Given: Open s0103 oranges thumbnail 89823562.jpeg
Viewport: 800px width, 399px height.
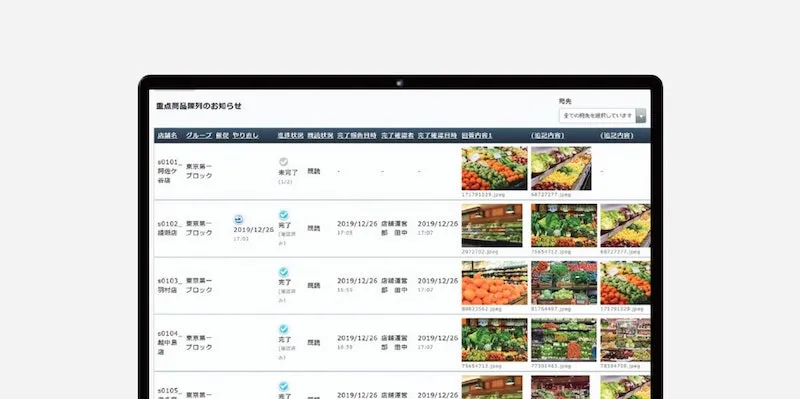Looking at the screenshot, I should click(494, 283).
